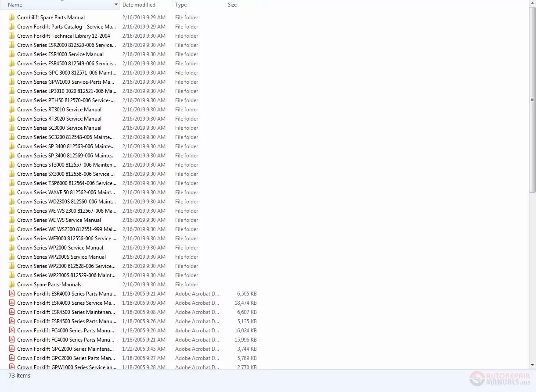This screenshot has height=392, width=536.
Task: Click folder icon for Crown Forklift Technical Library 12-2004
Action: [12, 36]
